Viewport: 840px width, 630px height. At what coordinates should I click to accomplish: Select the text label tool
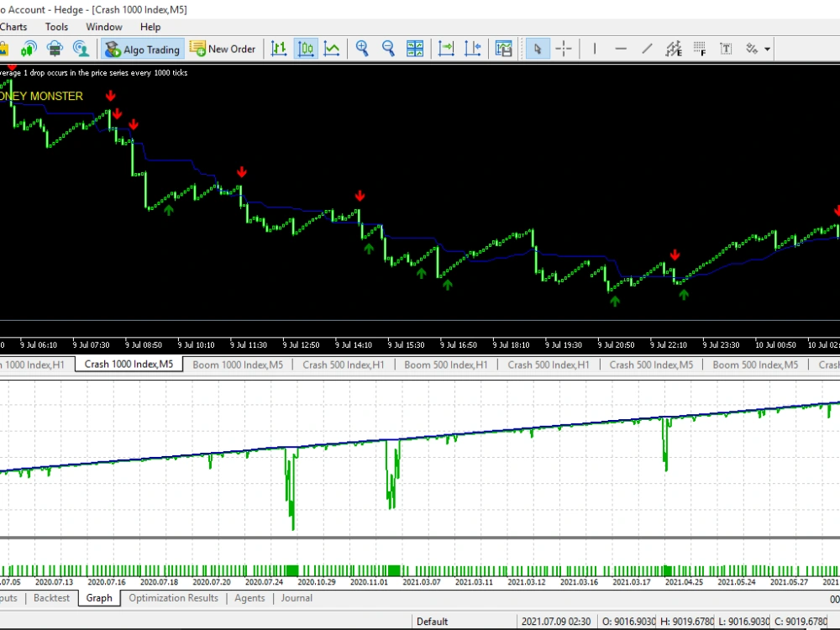(726, 48)
